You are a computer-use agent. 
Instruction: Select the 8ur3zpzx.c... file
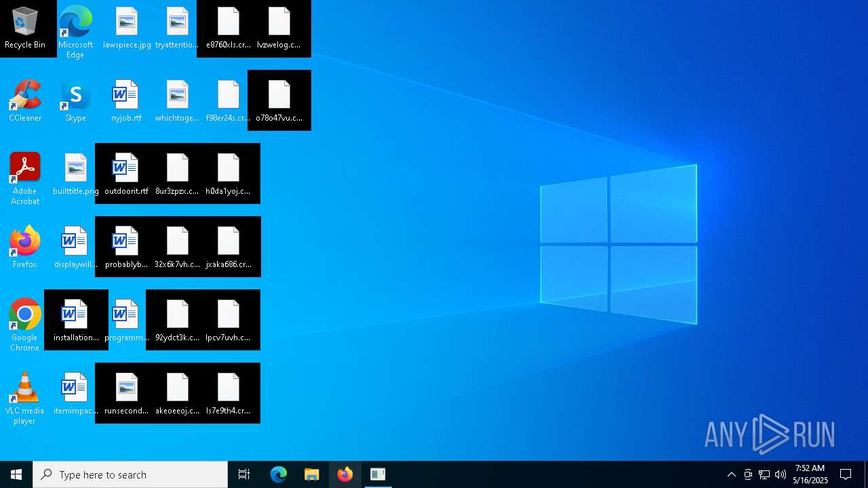pyautogui.click(x=177, y=175)
